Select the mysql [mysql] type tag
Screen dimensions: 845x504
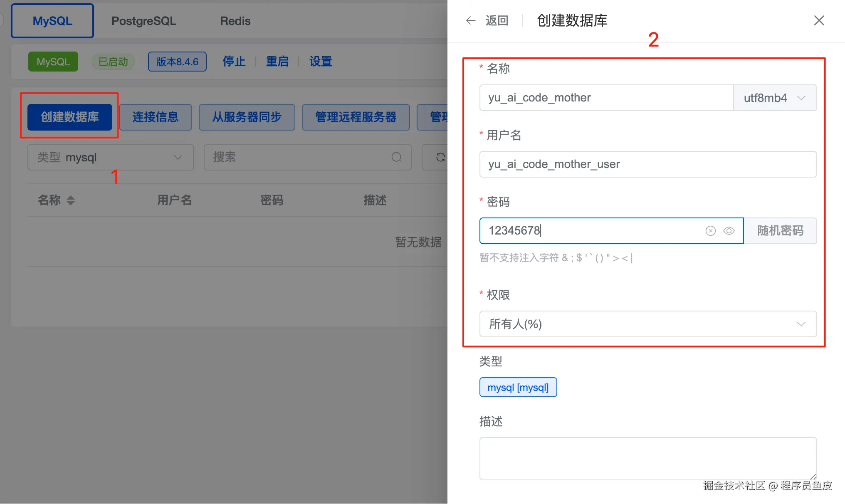pos(518,388)
